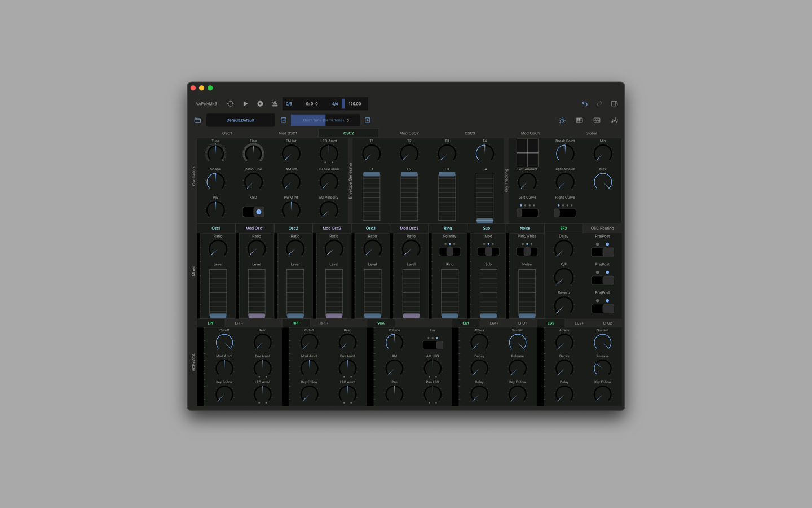Viewport: 812px width, 508px height.
Task: Show the piano keyboard icon view
Action: tap(579, 120)
